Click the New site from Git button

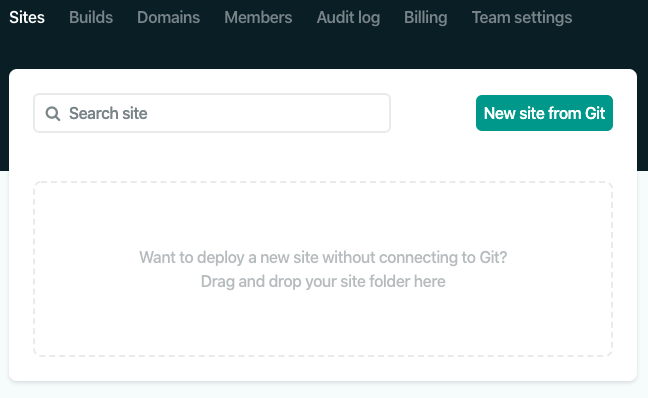click(x=544, y=113)
